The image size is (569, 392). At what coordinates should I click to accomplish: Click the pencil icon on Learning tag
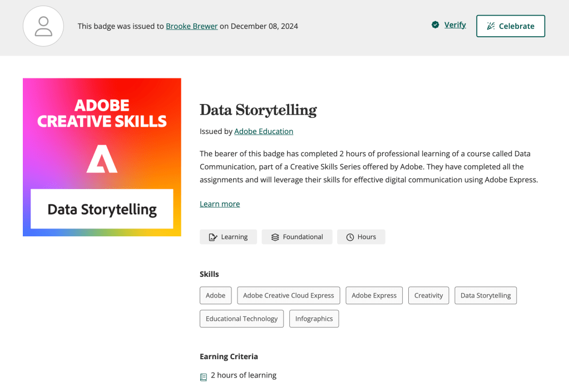click(213, 237)
